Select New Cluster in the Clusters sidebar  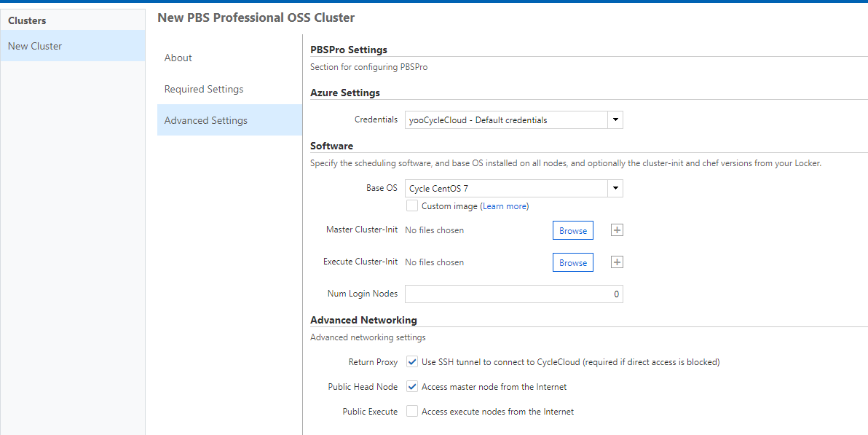click(x=35, y=45)
